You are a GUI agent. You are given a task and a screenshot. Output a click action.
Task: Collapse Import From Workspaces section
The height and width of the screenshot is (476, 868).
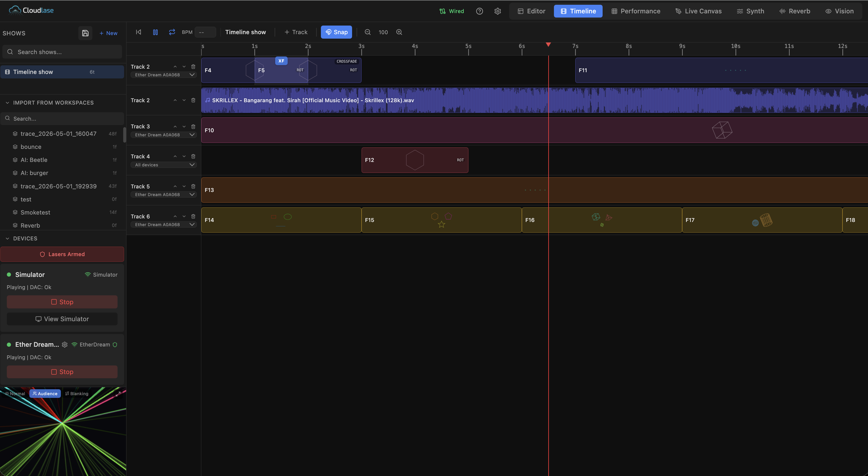click(7, 103)
